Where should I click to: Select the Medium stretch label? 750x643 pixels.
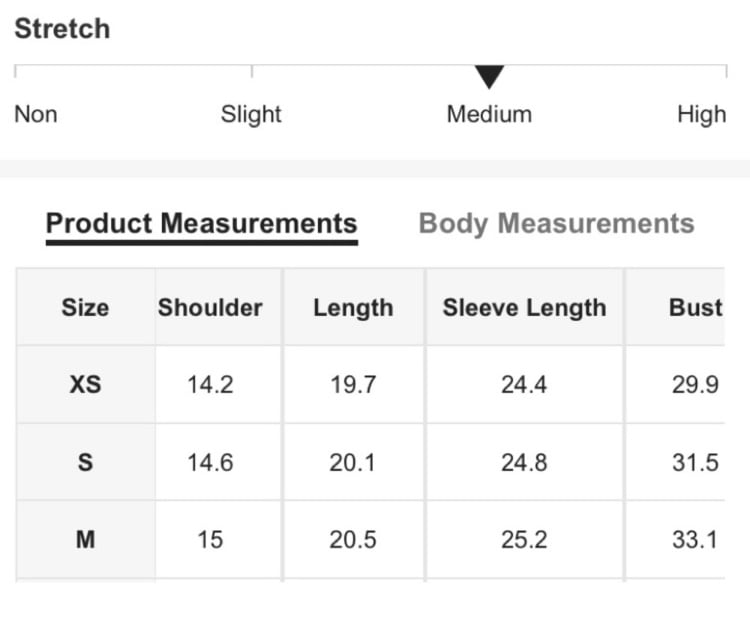coord(489,114)
